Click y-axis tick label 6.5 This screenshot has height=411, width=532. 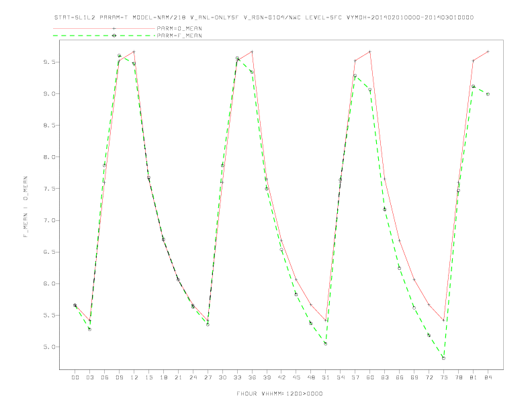50,252
